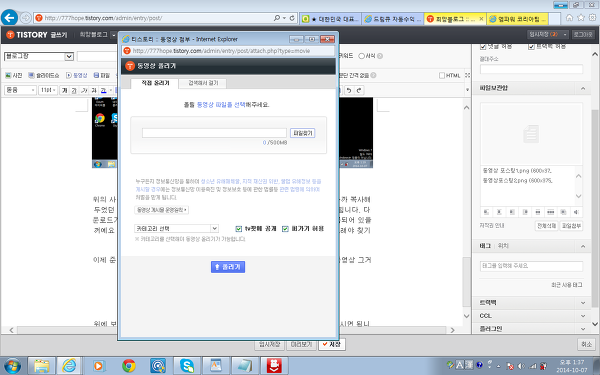Go back with the browser back arrow
Screen dimensions: 600x375
point(10,18)
